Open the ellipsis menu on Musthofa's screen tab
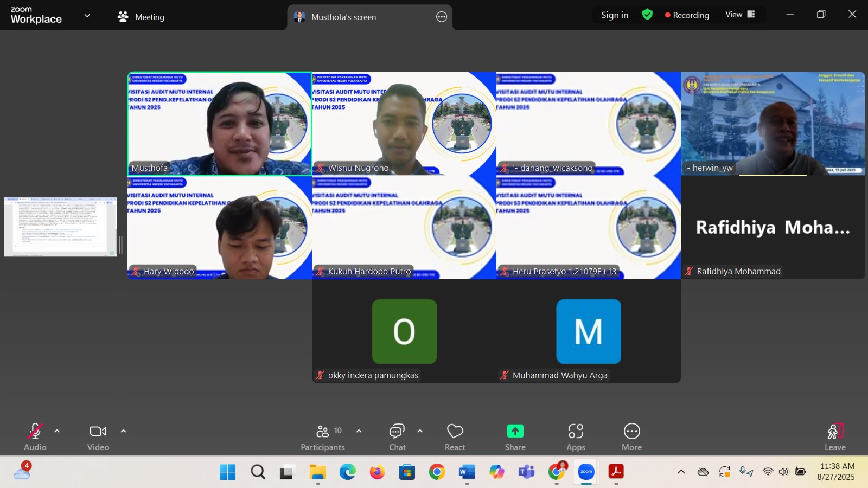The width and height of the screenshot is (868, 488). click(442, 17)
